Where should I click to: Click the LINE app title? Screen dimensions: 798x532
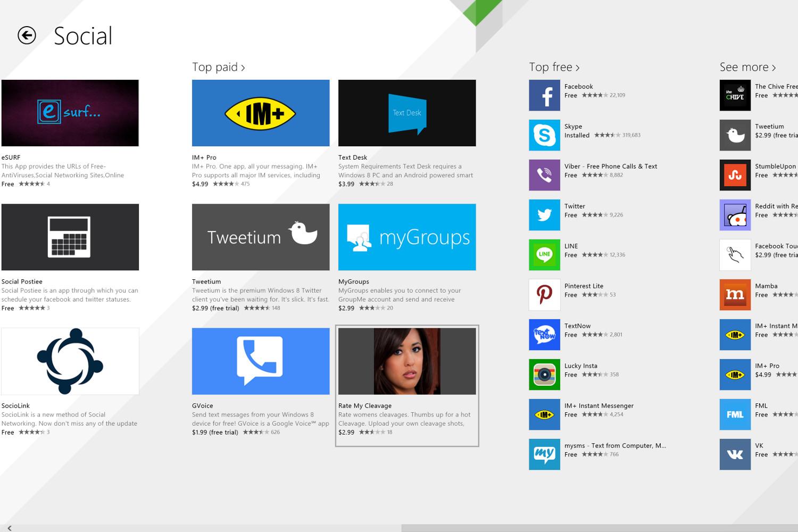(x=571, y=246)
